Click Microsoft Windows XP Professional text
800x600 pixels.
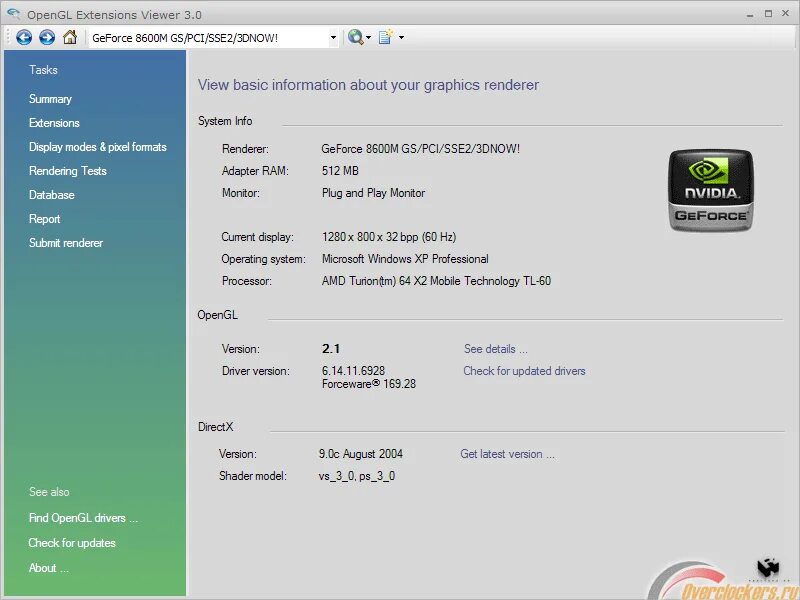tap(405, 259)
